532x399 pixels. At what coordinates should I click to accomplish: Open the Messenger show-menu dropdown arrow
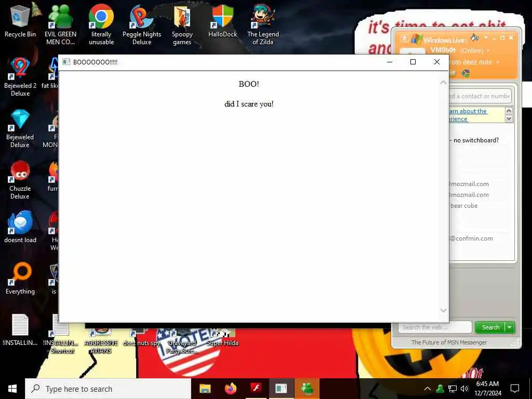(486, 37)
